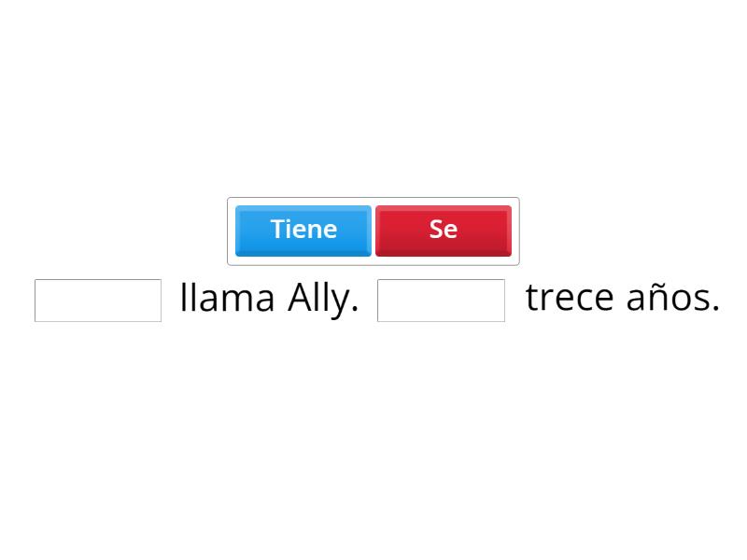Pick Se for the llama Ally sentence
Image resolution: width=747 pixels, height=560 pixels.
[x=444, y=230]
